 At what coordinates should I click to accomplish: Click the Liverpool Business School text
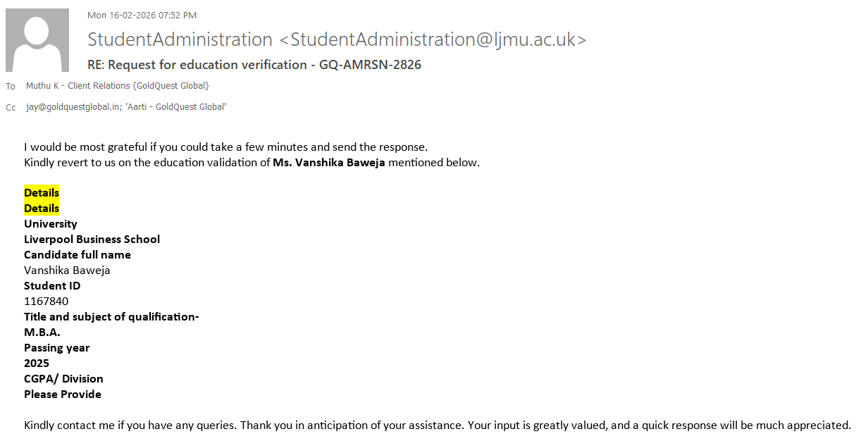(92, 240)
